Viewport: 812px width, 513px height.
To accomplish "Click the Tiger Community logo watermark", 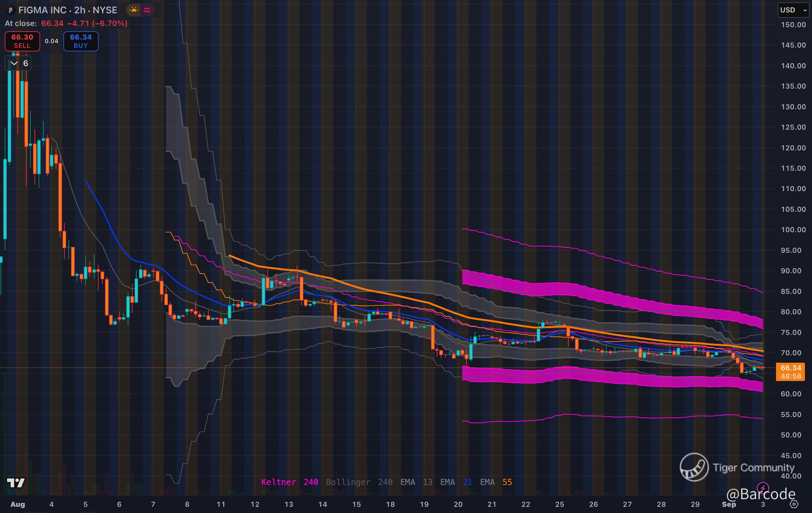I will [694, 467].
